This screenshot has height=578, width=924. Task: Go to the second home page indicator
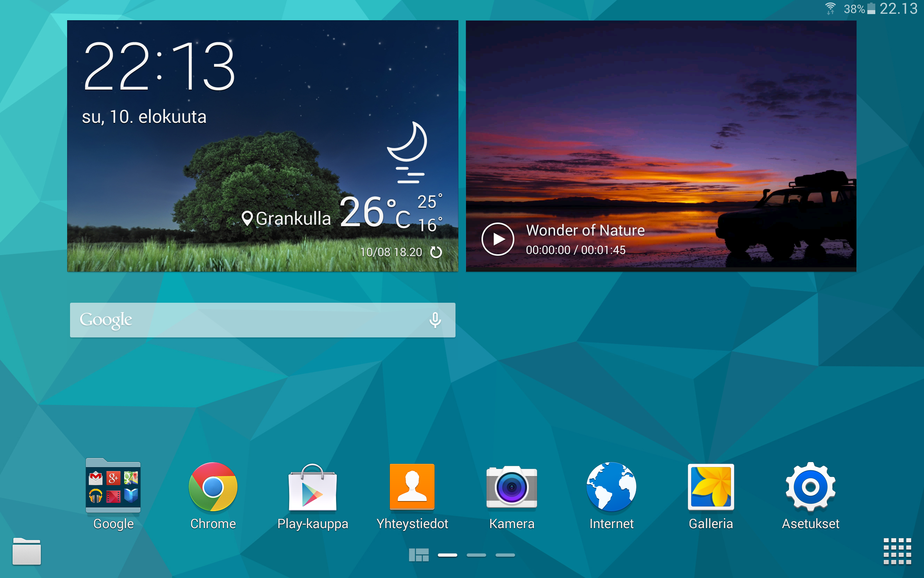[x=476, y=555]
